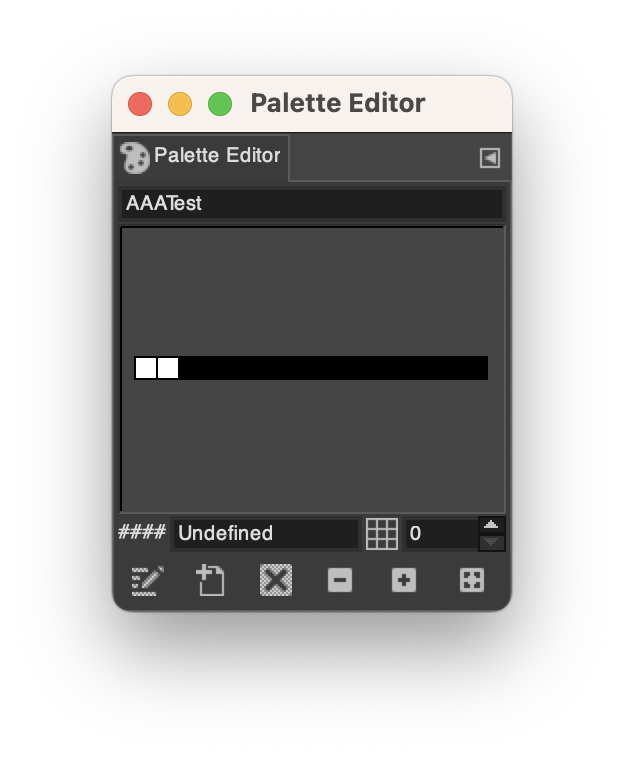
Task: Click the AAATest palette name field
Action: click(311, 204)
